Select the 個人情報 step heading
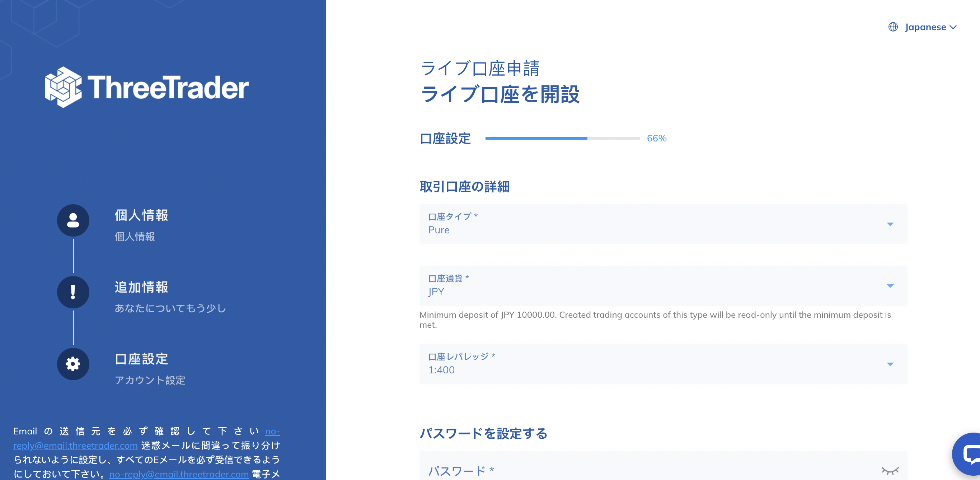Viewport: 980px width, 480px height. pyautogui.click(x=141, y=215)
